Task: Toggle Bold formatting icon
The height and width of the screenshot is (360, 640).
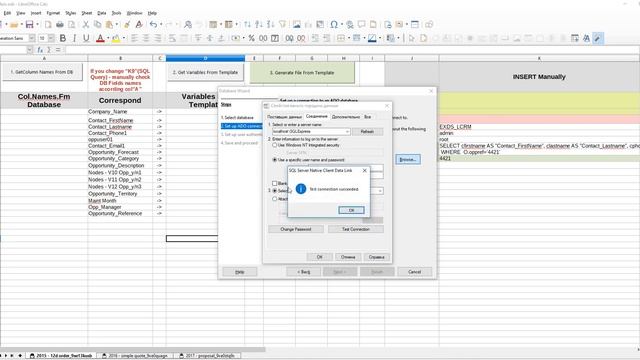Action: (63, 38)
